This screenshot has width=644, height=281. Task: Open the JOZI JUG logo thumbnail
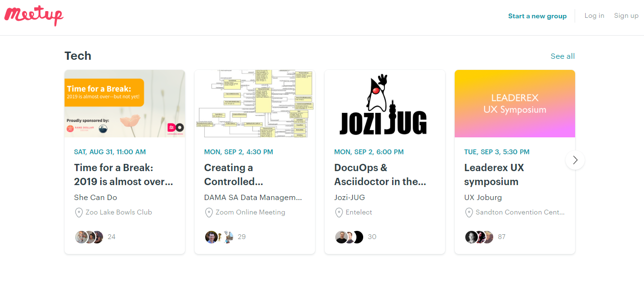[385, 104]
